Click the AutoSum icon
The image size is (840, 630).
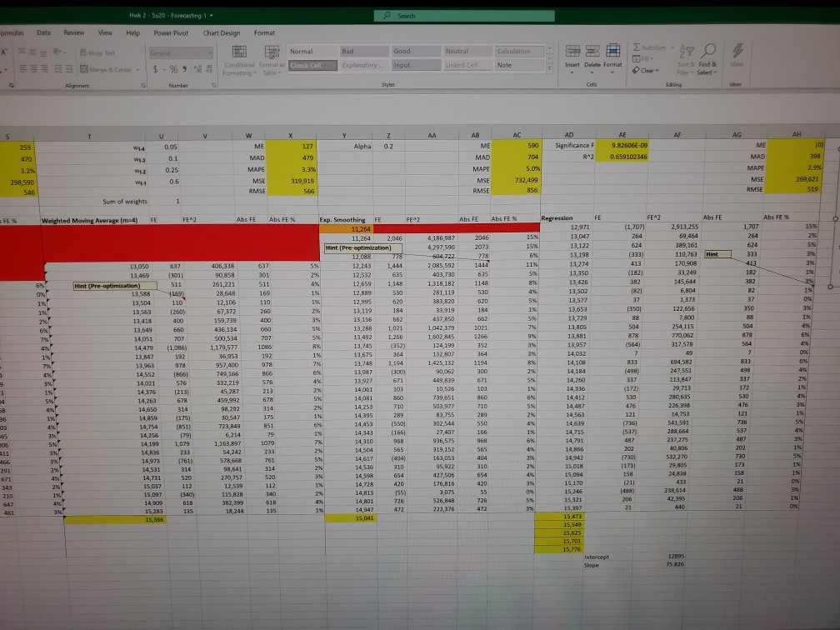click(637, 47)
